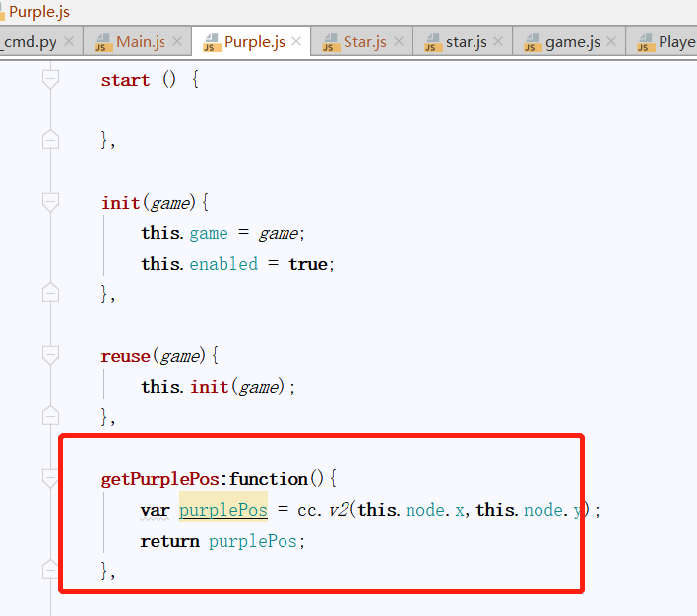
Task: Switch to the Main.js tab
Action: [140, 42]
